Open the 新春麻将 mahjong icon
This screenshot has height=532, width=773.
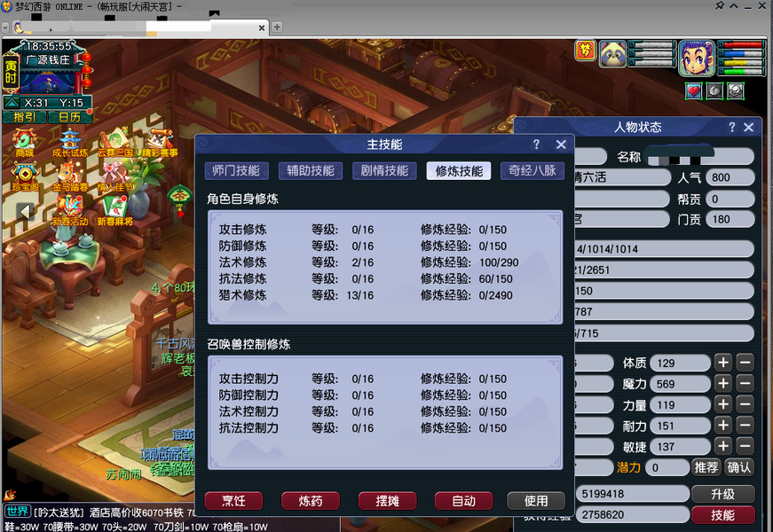point(114,211)
